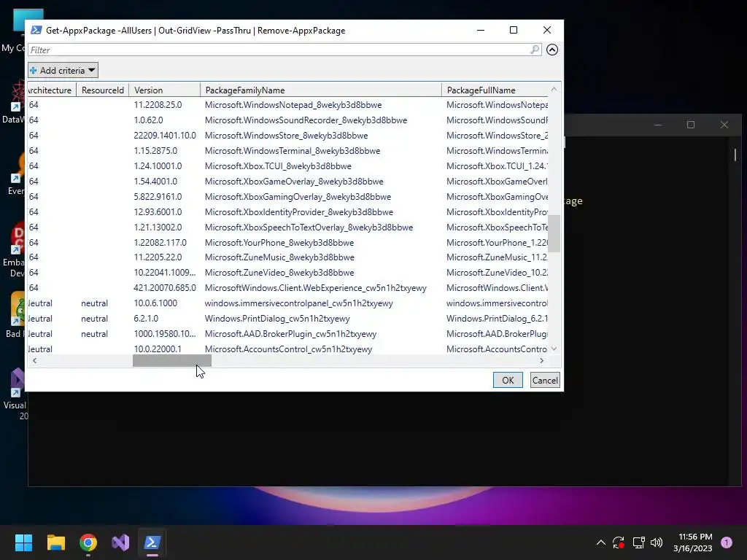Show hidden system tray icons
The width and height of the screenshot is (747, 560).
[601, 542]
